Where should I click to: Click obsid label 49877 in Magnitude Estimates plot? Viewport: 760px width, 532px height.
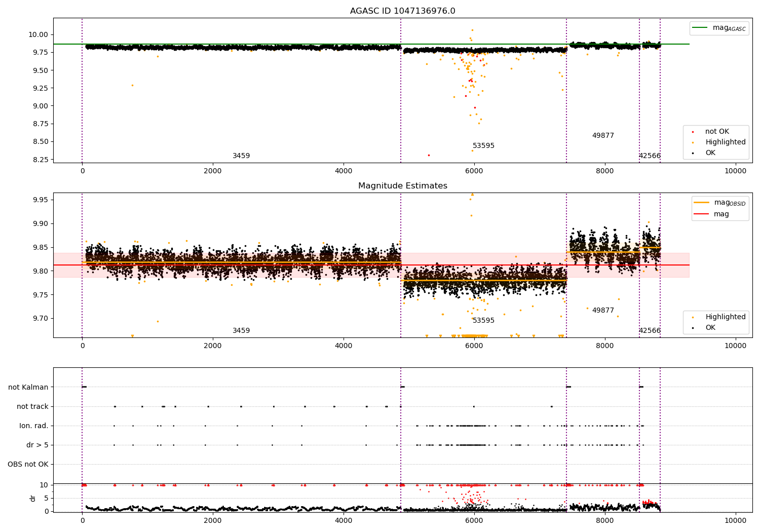click(603, 311)
